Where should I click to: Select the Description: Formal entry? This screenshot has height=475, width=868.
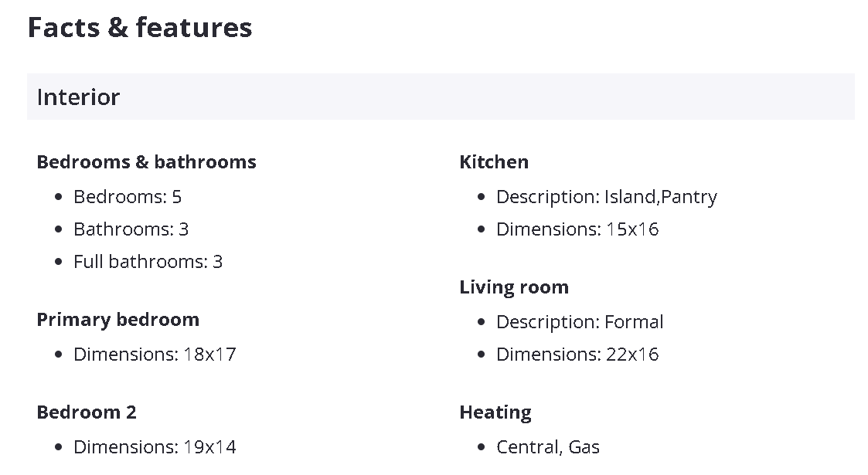tap(580, 322)
